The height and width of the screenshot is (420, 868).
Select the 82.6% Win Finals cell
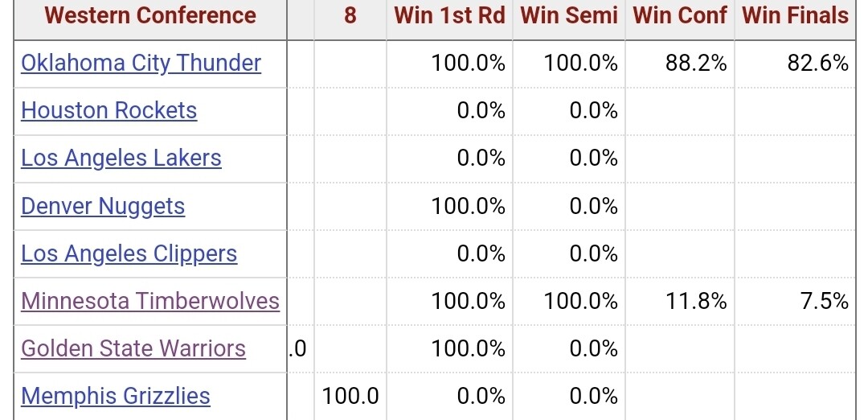[x=818, y=64]
